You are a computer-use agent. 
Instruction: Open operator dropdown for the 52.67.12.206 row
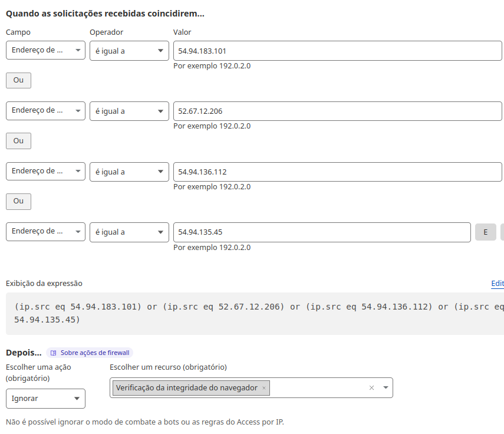(129, 111)
